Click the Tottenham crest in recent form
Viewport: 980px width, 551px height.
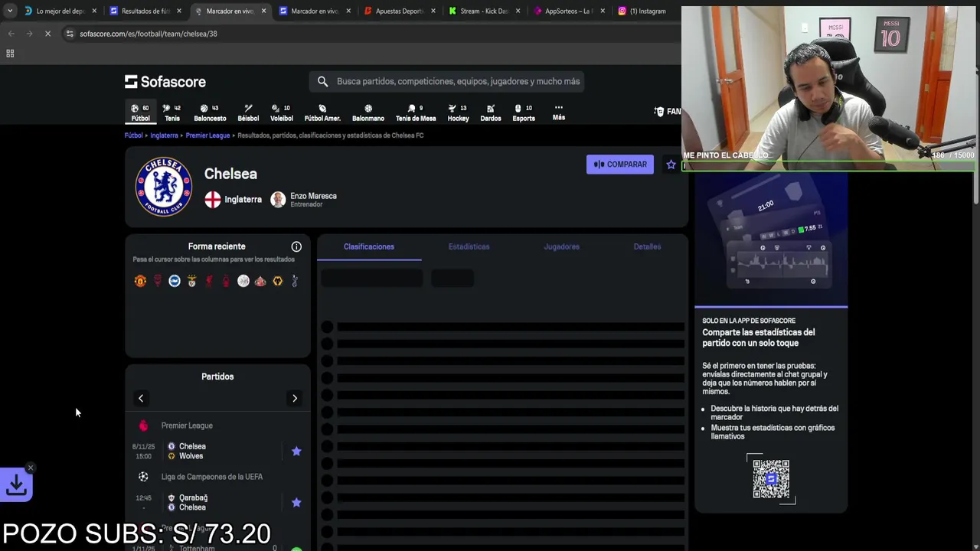pos(295,281)
